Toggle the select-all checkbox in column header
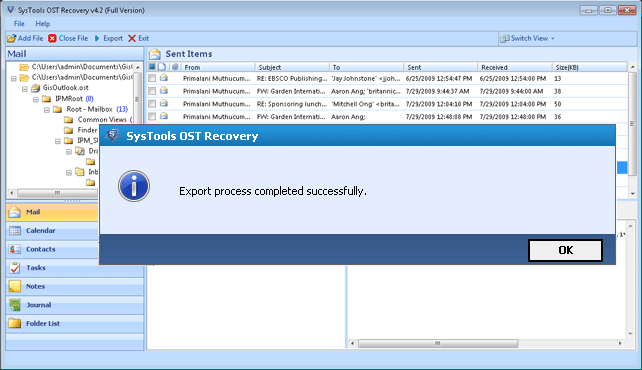 (152, 67)
